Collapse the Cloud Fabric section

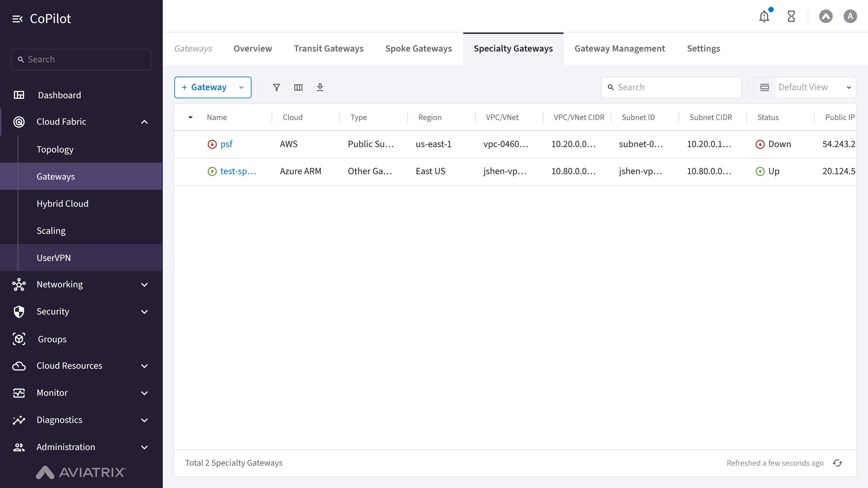pos(145,122)
